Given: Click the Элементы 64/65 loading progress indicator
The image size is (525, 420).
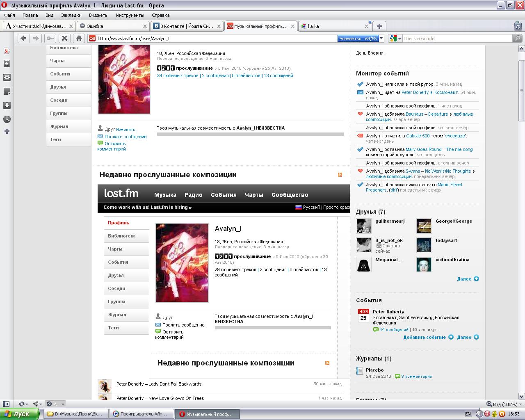Looking at the screenshot, I should [x=358, y=38].
